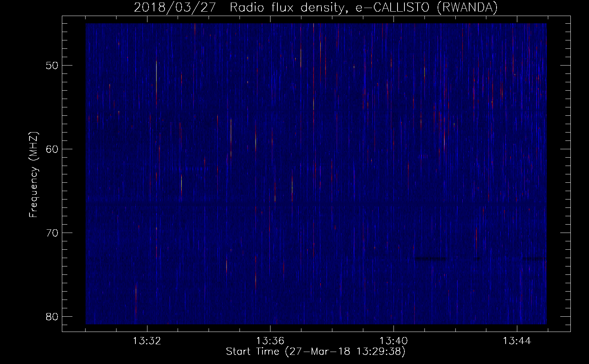Click the plot title mentioning e-CALLISTO (RWANDA)
The height and width of the screenshot is (364, 589).
click(316, 7)
